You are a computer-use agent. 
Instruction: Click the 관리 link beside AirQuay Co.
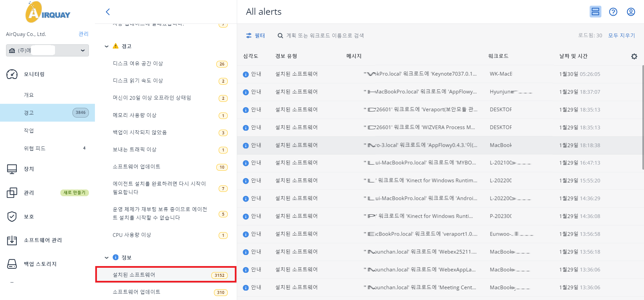click(x=84, y=34)
